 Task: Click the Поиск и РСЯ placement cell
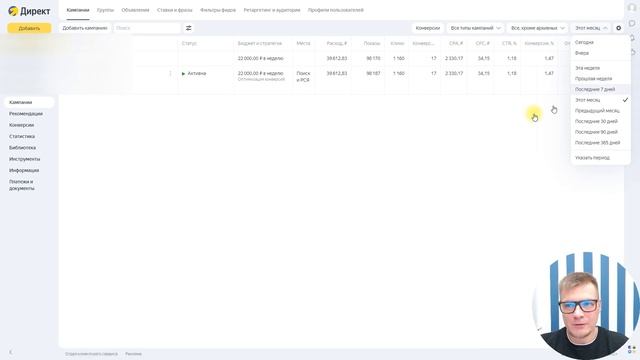pos(303,77)
